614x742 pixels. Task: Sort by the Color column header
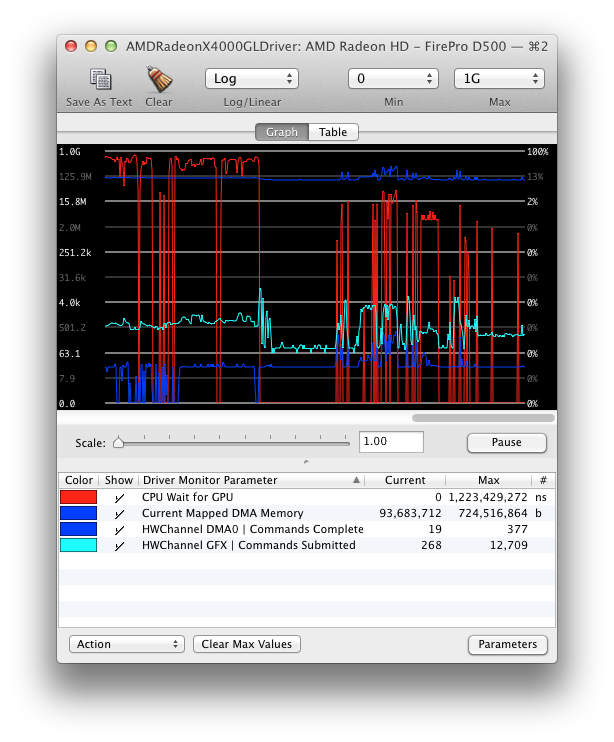(79, 480)
